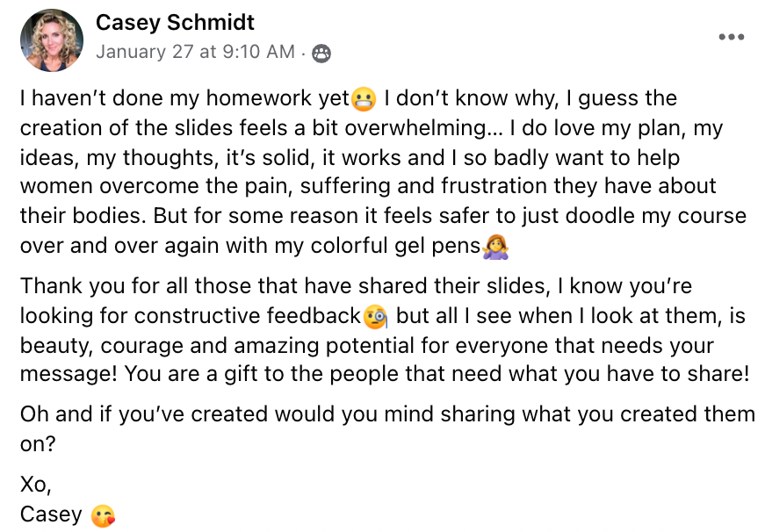Open the three-dot post options menu
The width and height of the screenshot is (765, 532).
coord(731,37)
